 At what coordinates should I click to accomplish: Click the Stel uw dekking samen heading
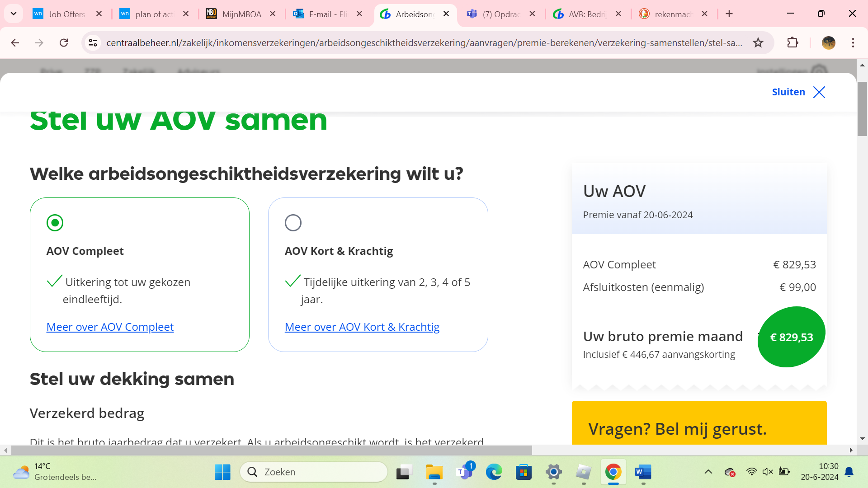click(132, 379)
